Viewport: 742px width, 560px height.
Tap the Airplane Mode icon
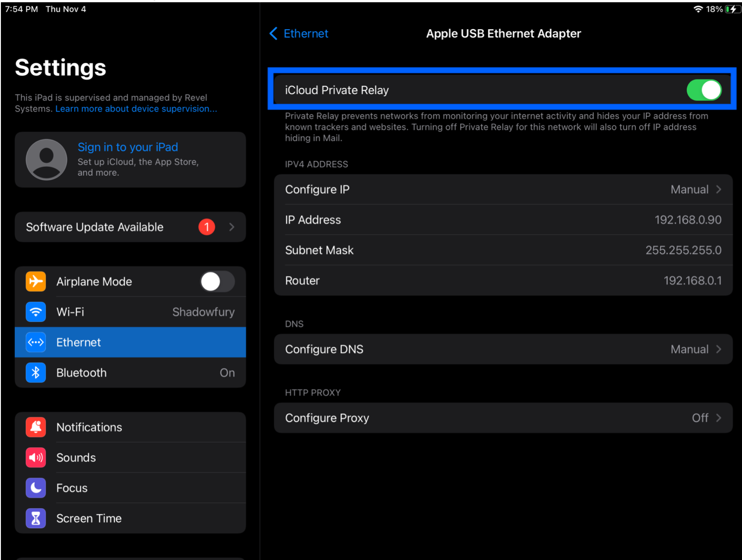tap(36, 281)
